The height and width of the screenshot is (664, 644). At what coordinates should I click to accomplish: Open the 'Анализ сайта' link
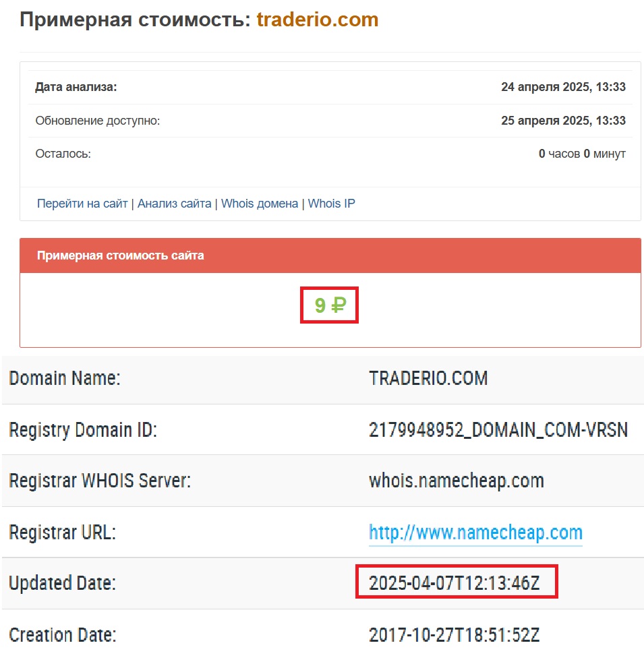click(x=174, y=204)
